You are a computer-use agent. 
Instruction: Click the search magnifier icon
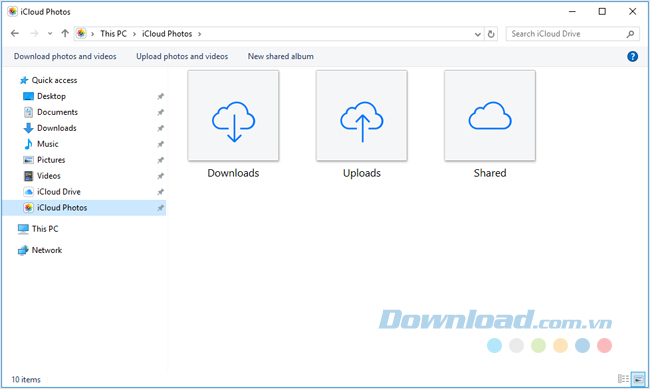(x=630, y=34)
